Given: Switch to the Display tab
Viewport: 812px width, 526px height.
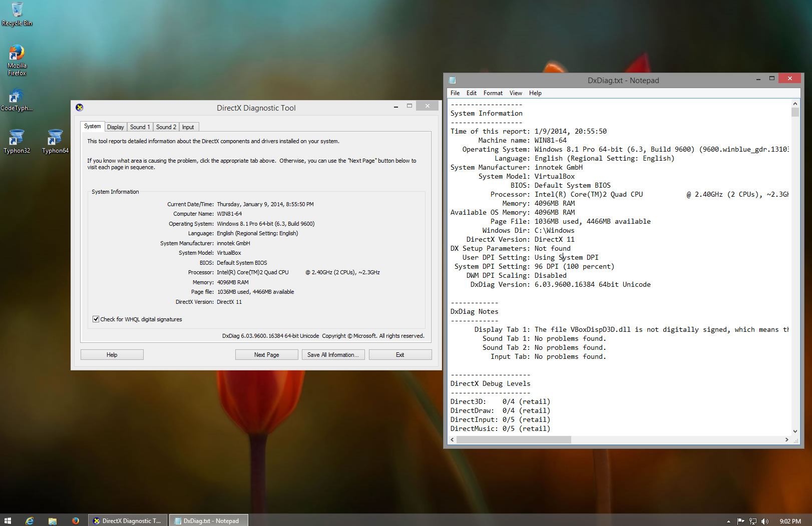Looking at the screenshot, I should 115,127.
